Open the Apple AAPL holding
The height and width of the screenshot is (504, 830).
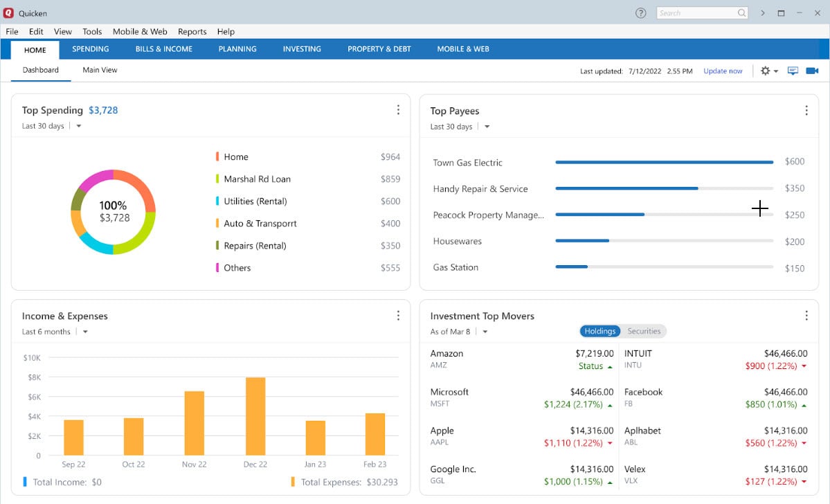coord(521,437)
